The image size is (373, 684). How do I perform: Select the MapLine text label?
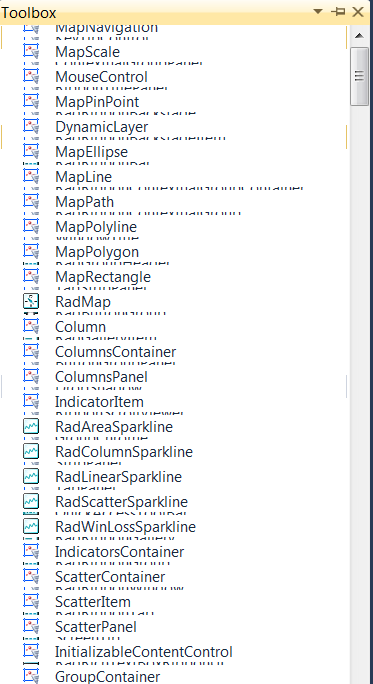coord(83,177)
